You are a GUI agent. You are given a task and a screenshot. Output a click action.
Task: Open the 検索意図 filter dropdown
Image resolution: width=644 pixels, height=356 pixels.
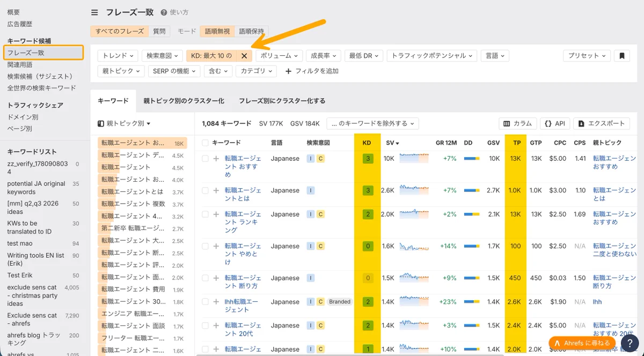coord(162,56)
